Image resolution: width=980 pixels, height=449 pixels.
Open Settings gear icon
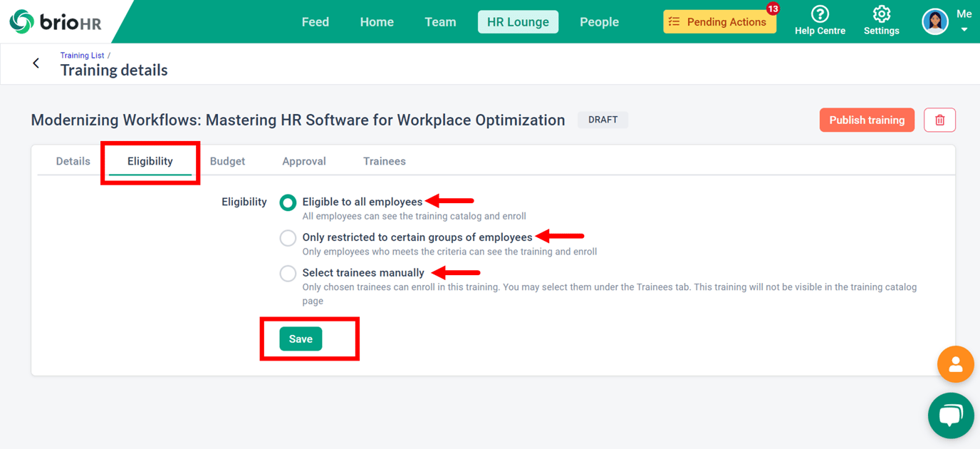882,14
